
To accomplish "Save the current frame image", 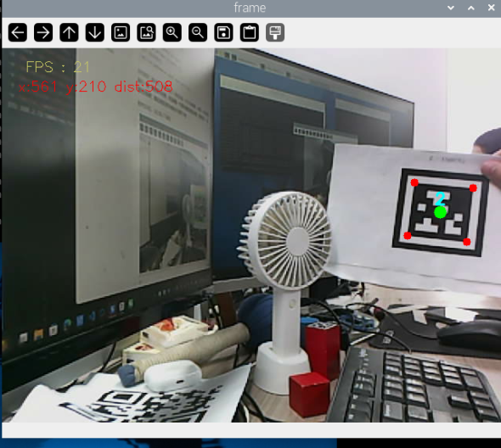I will click(223, 32).
